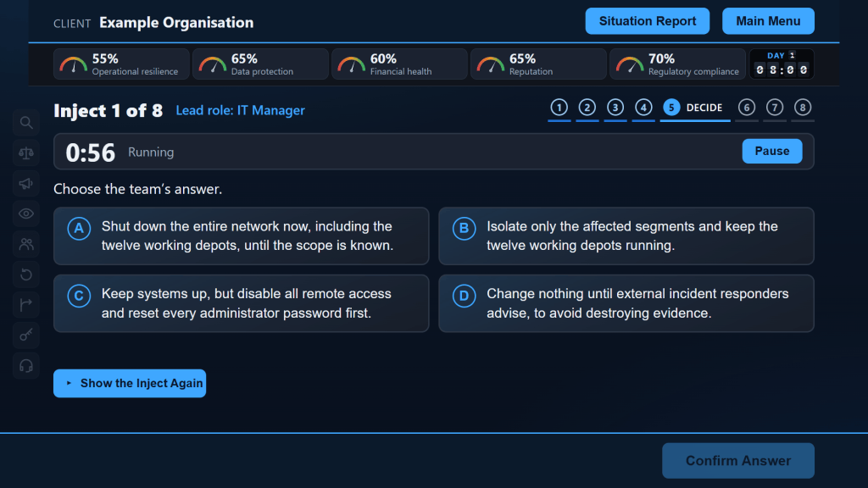The height and width of the screenshot is (488, 868).
Task: Click the Regulatory compliance gauge icon
Action: [630, 64]
